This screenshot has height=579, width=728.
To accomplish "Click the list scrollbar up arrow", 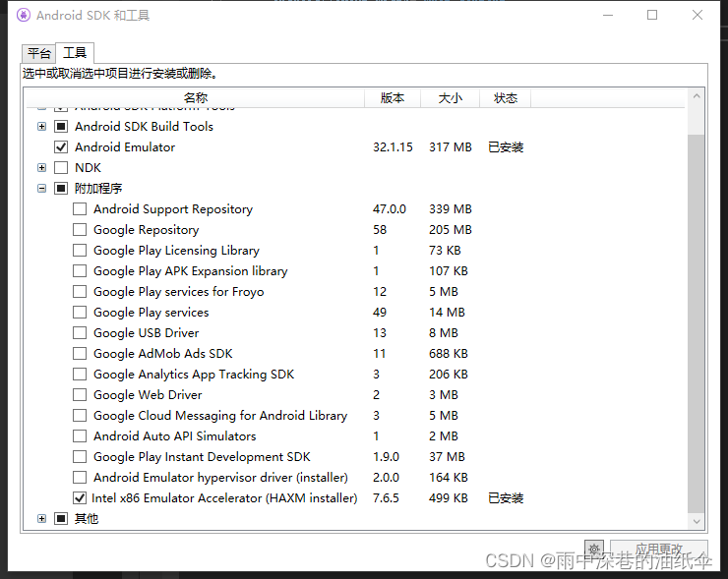I will pyautogui.click(x=697, y=96).
